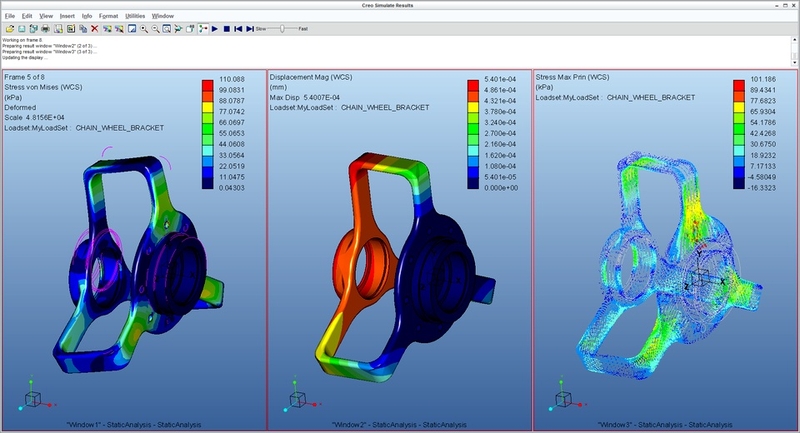Click the zoom out magnifier icon

coord(156,29)
